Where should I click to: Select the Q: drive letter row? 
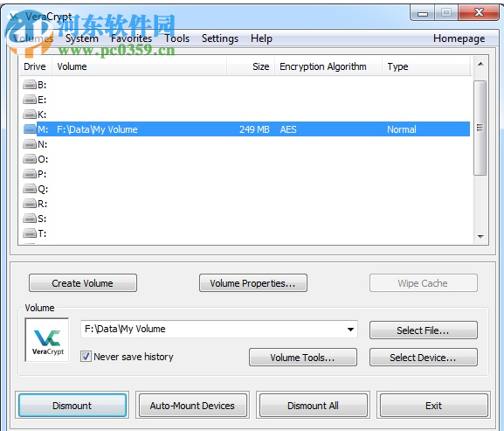(x=246, y=189)
